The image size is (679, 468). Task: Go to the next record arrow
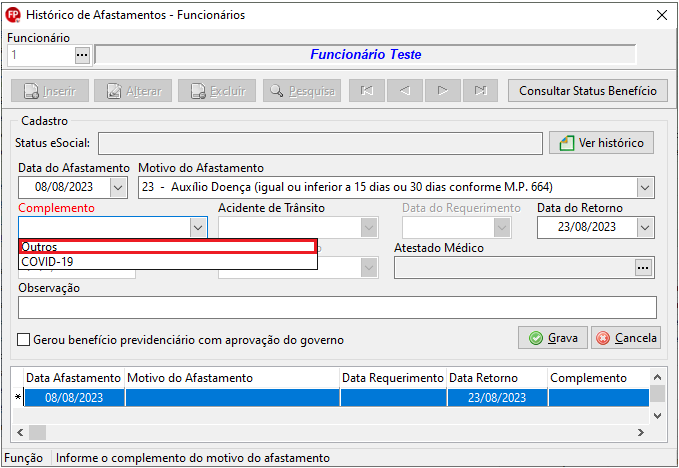click(441, 90)
